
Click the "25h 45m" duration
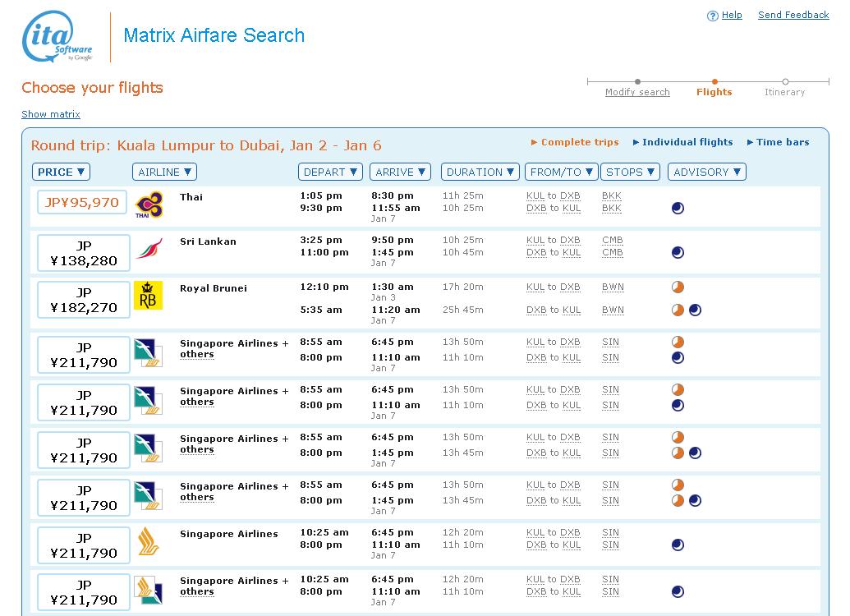tap(463, 310)
